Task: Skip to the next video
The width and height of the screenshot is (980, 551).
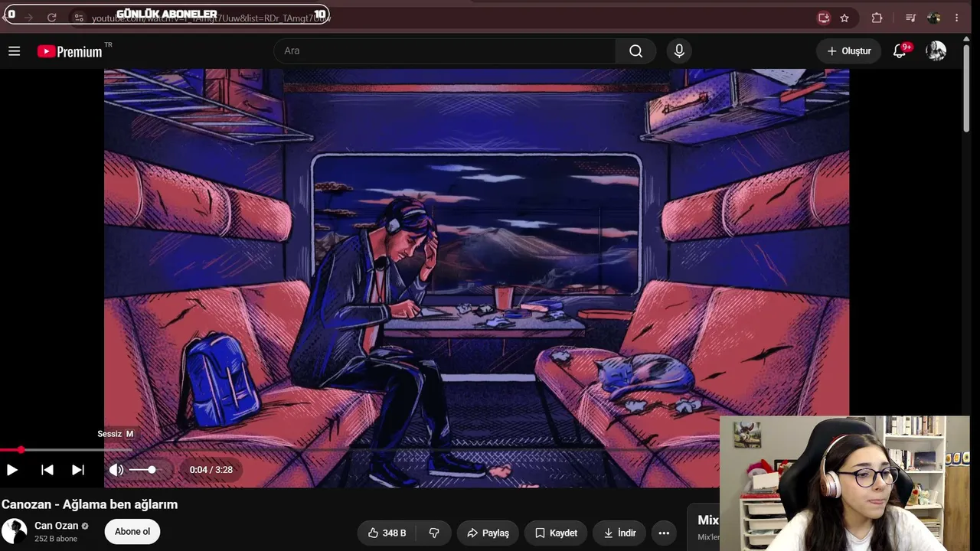Action: point(78,470)
